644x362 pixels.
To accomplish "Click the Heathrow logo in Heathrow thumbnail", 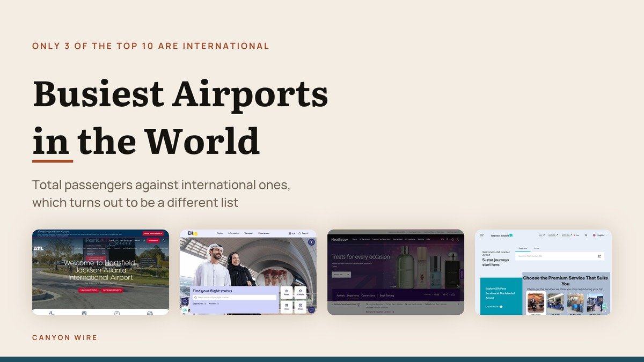I will point(340,240).
